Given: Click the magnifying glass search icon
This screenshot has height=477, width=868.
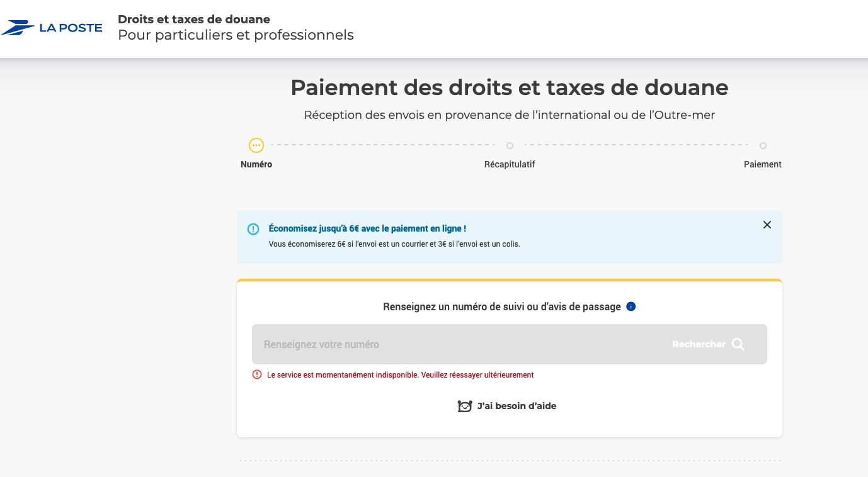Looking at the screenshot, I should [x=738, y=344].
